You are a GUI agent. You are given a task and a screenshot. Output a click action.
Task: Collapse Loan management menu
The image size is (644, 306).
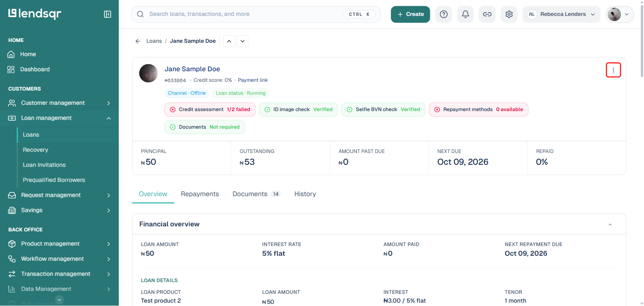[x=109, y=118]
